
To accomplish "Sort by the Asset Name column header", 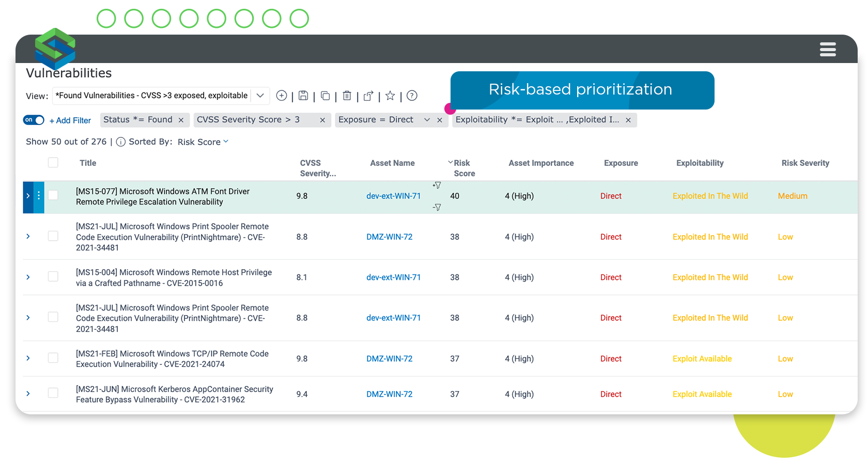I will 392,163.
